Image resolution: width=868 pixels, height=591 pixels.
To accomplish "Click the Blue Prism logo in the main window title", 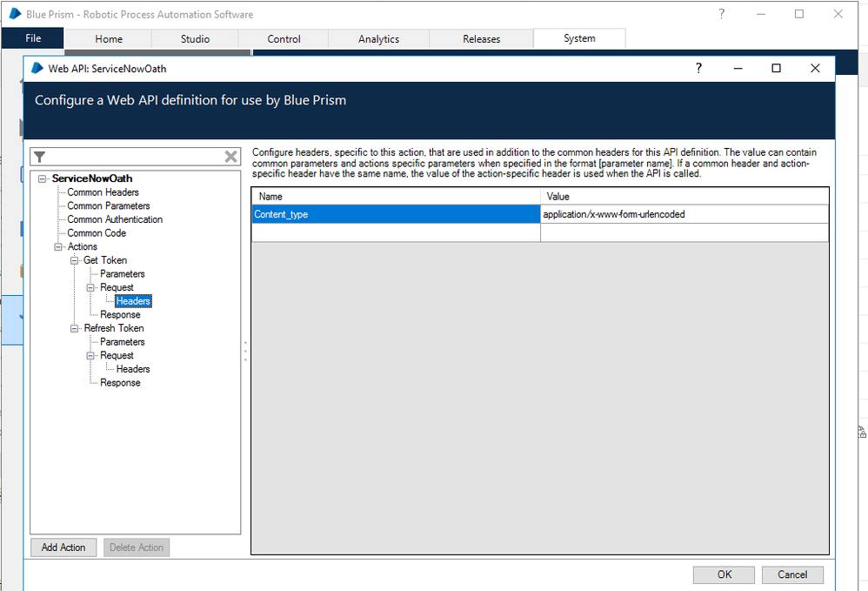I will click(15, 14).
